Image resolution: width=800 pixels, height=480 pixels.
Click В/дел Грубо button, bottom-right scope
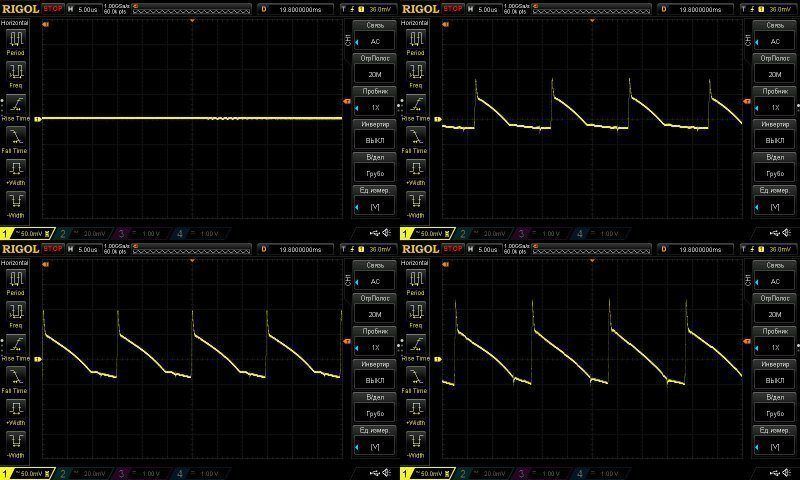coord(775,408)
